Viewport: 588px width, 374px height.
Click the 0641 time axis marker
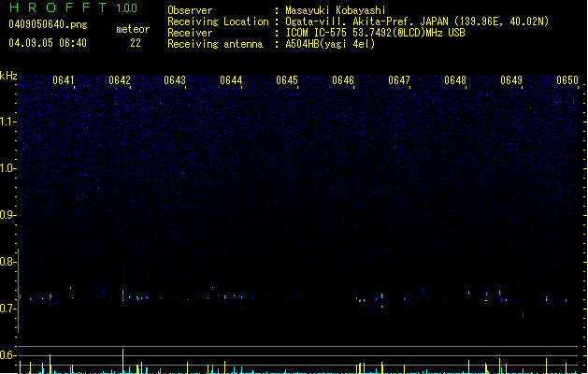(x=64, y=80)
